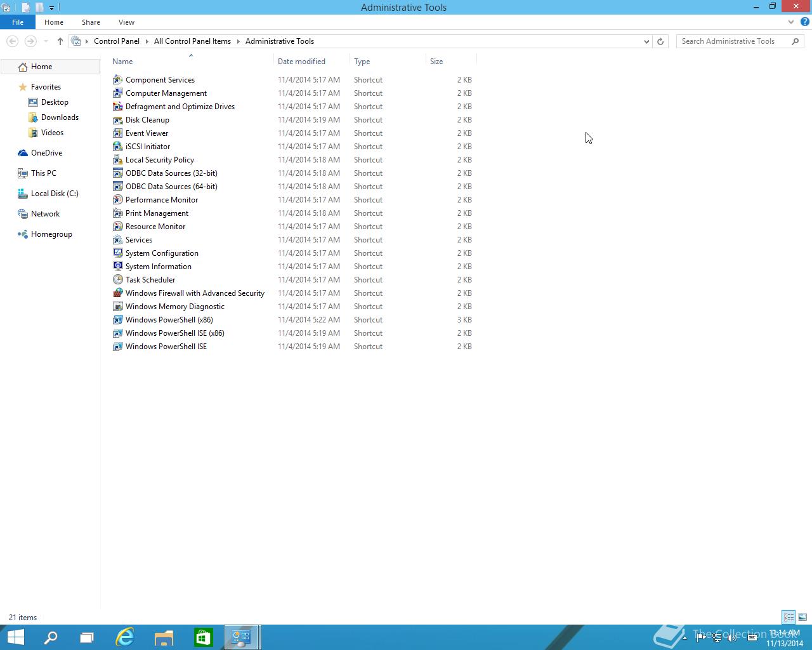Screen dimensions: 812x650
Task: Open the File menu
Action: point(18,22)
